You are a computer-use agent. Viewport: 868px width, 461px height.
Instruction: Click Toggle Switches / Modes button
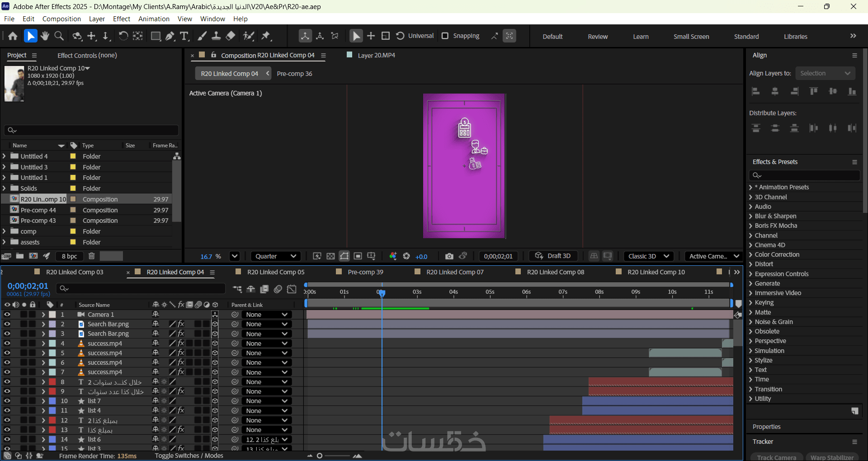189,456
